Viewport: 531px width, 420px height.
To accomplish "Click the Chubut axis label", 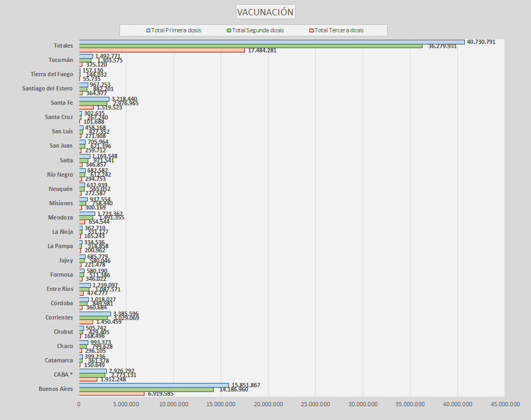I will 63,332.
